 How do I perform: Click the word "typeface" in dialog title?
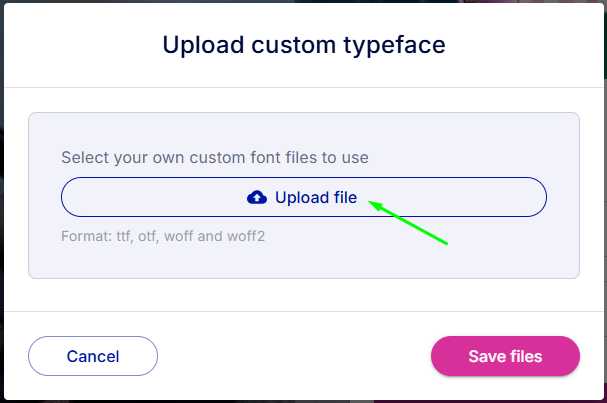(x=394, y=46)
